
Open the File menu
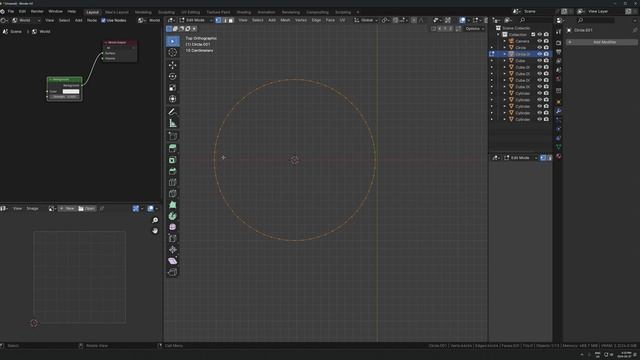(x=11, y=11)
